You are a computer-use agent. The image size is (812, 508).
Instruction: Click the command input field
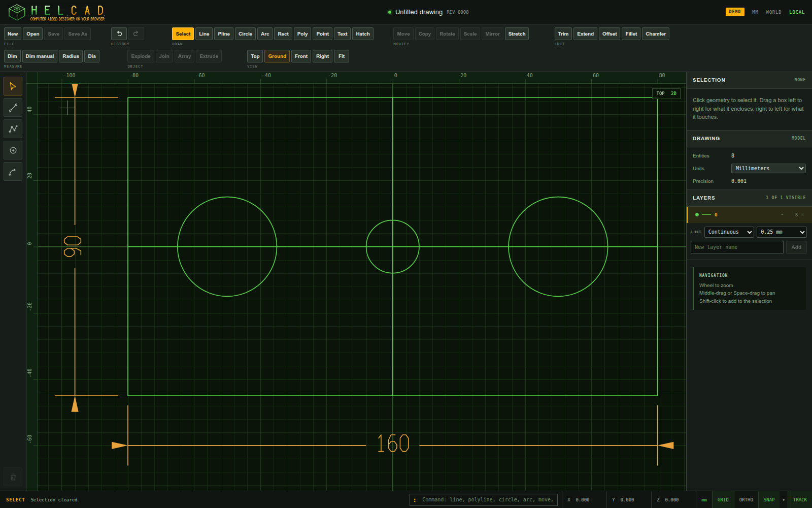484,500
